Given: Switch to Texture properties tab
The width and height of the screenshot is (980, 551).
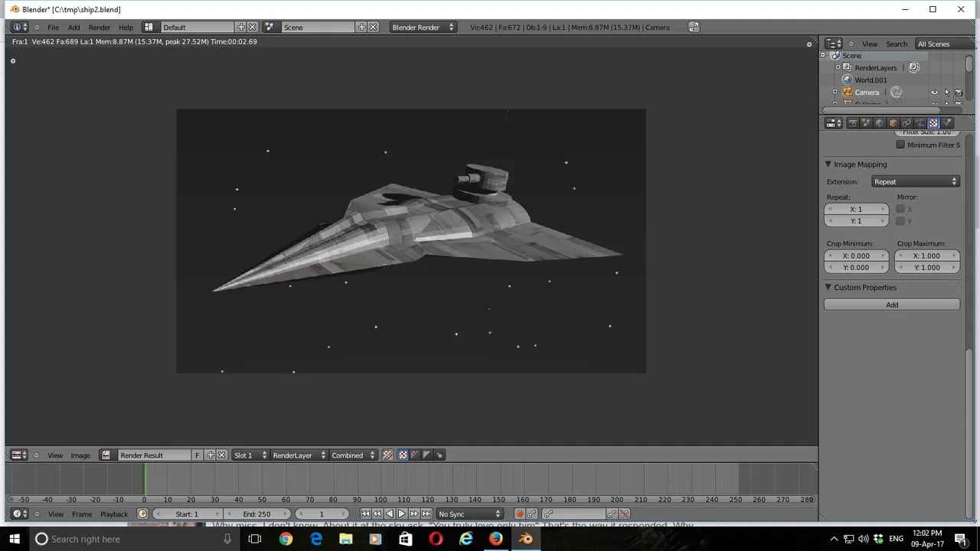Looking at the screenshot, I should (933, 123).
